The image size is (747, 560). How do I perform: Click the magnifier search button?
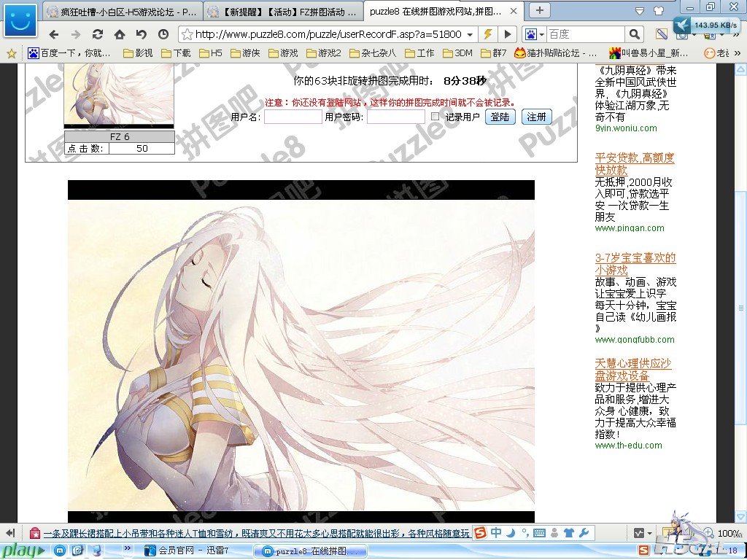click(634, 34)
